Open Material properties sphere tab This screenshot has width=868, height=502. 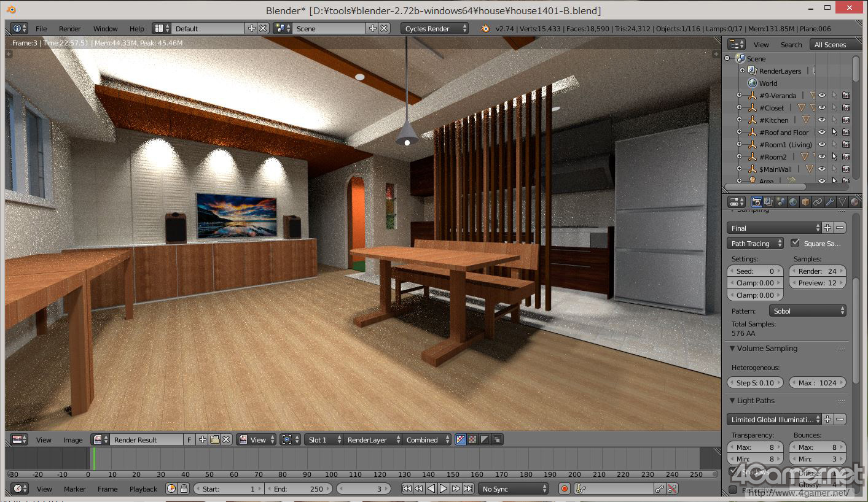(854, 202)
